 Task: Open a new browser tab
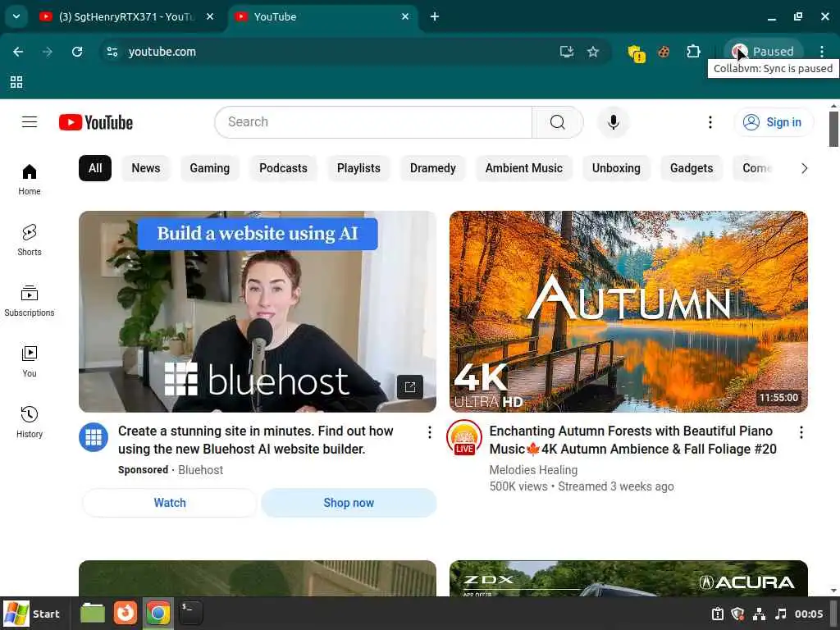435,16
